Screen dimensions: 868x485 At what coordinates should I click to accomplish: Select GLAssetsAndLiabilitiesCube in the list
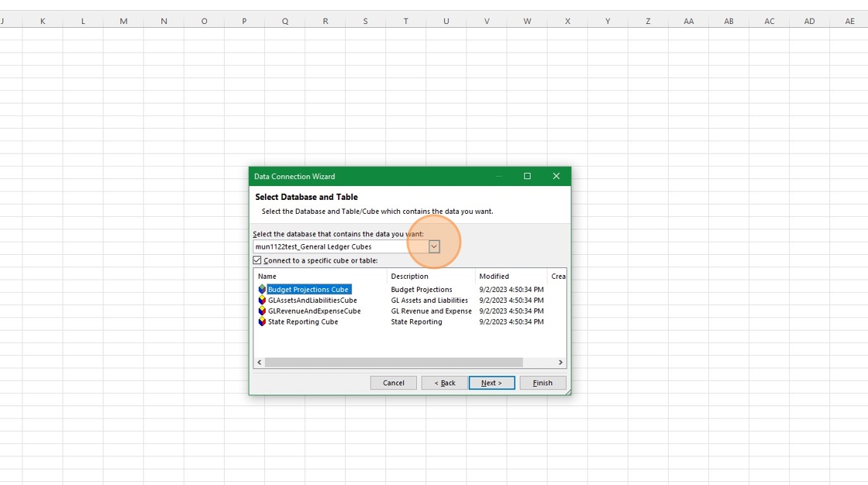click(x=312, y=300)
